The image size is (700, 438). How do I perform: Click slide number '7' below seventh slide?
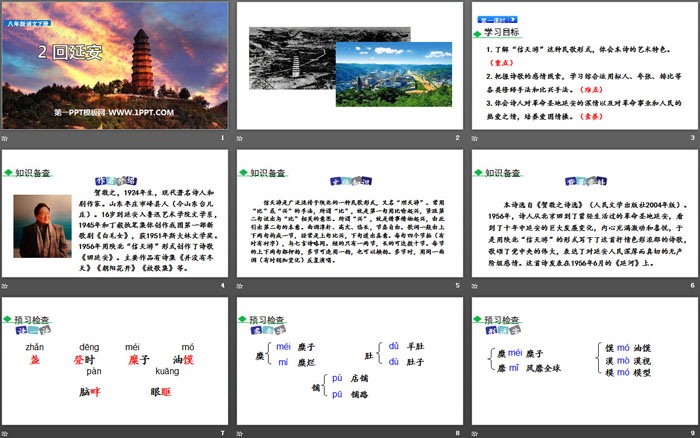click(x=223, y=433)
